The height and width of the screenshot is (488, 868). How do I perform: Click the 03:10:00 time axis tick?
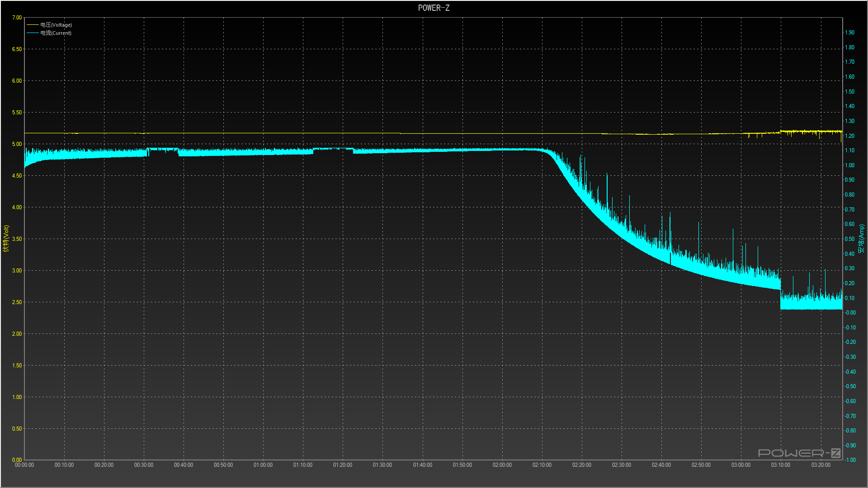[781, 465]
